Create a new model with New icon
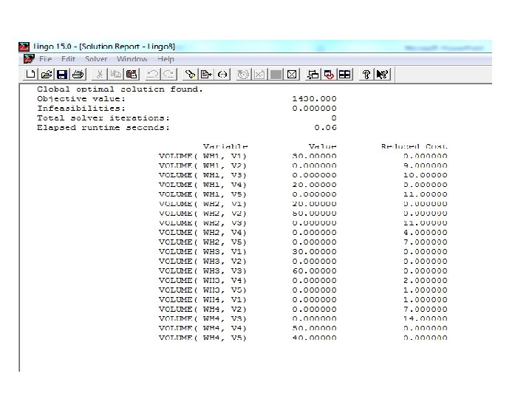The width and height of the screenshot is (532, 399). [30, 74]
